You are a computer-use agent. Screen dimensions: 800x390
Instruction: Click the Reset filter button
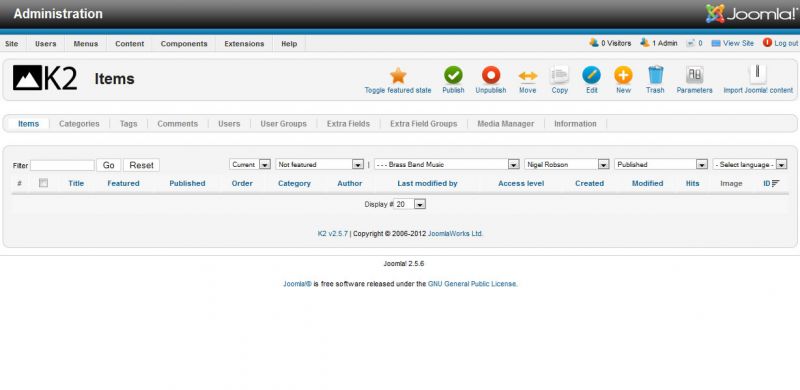click(x=141, y=165)
